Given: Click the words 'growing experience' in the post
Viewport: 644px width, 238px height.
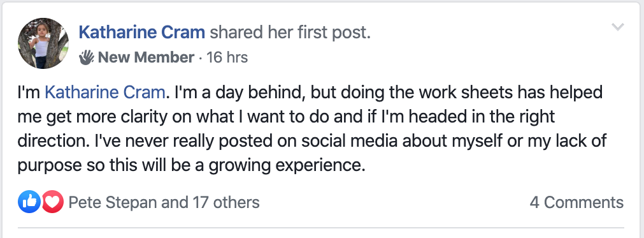Looking at the screenshot, I should (287, 166).
